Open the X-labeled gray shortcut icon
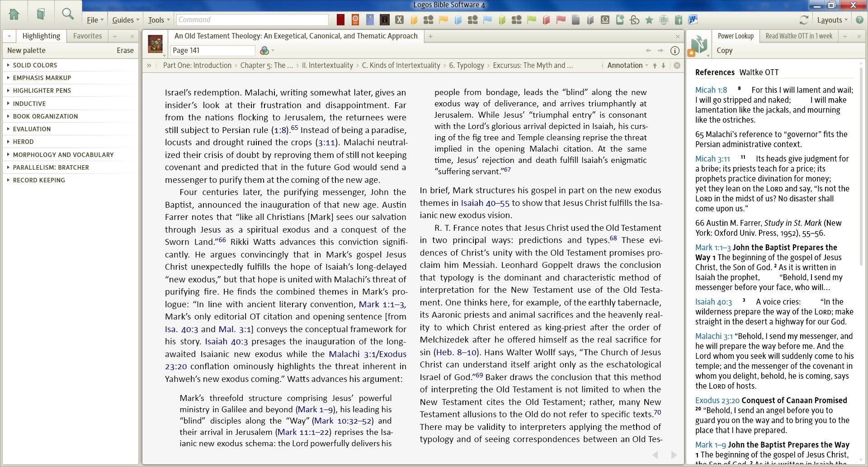Viewport: 868px width, 467px height. point(399,19)
